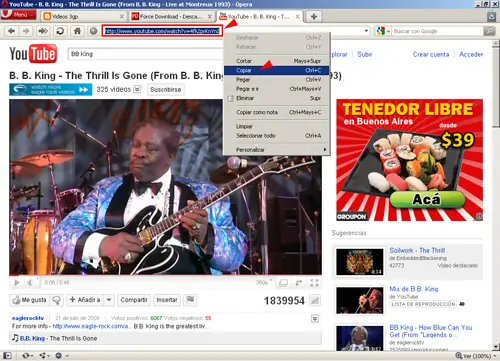
Task: Show video statistics graph icon
Action: point(315,301)
